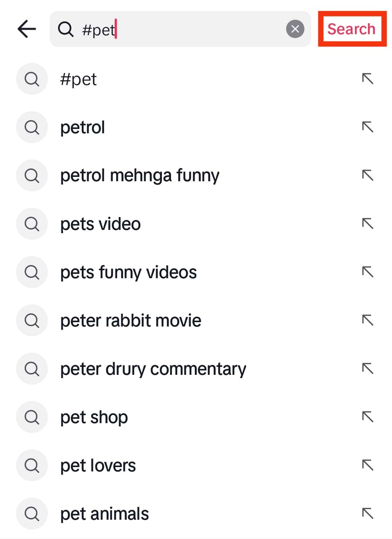Clear the search field text
Viewport: 392px width, 539px height.
click(x=295, y=29)
